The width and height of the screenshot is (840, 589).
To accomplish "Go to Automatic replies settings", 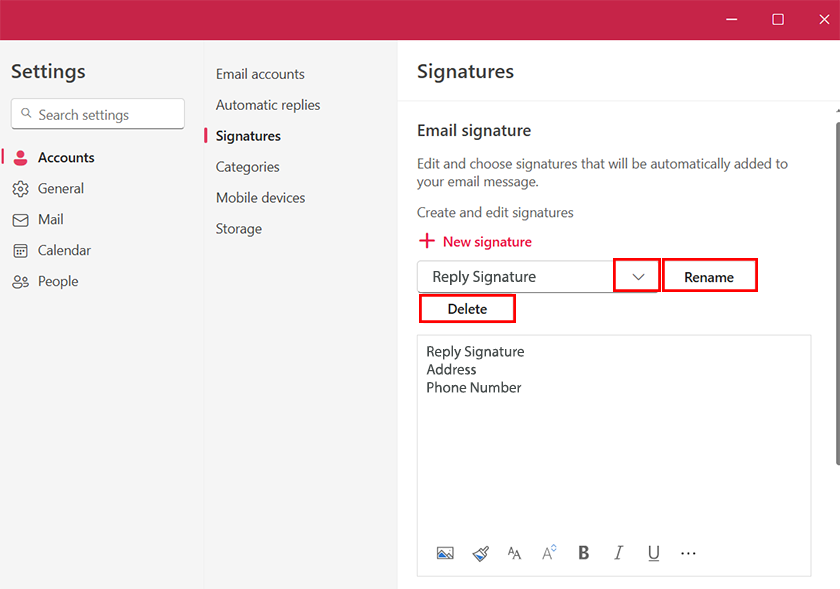I will [268, 105].
